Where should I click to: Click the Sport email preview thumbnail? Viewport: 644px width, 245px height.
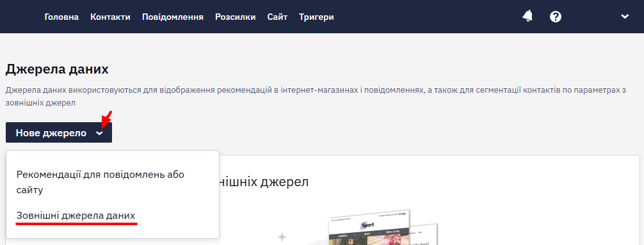(369, 228)
